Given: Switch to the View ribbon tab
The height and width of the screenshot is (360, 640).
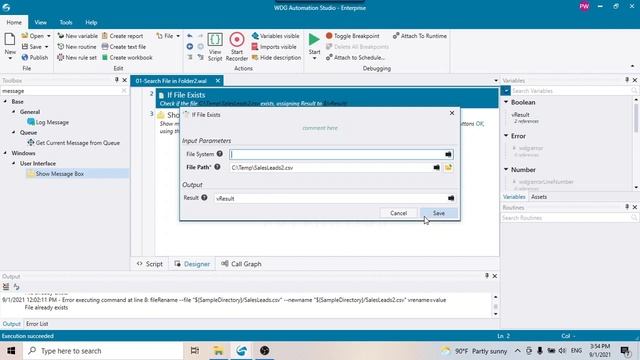Looking at the screenshot, I should [x=40, y=22].
